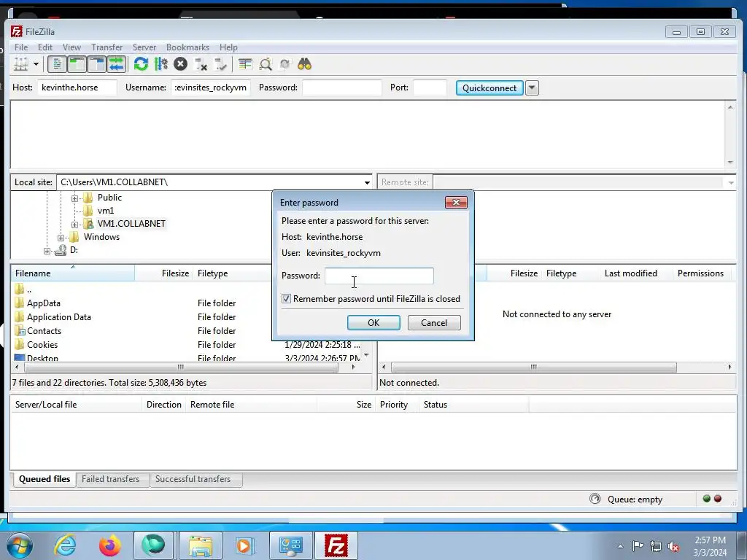Click the Username quickconnect field
747x560 pixels.
pos(211,87)
